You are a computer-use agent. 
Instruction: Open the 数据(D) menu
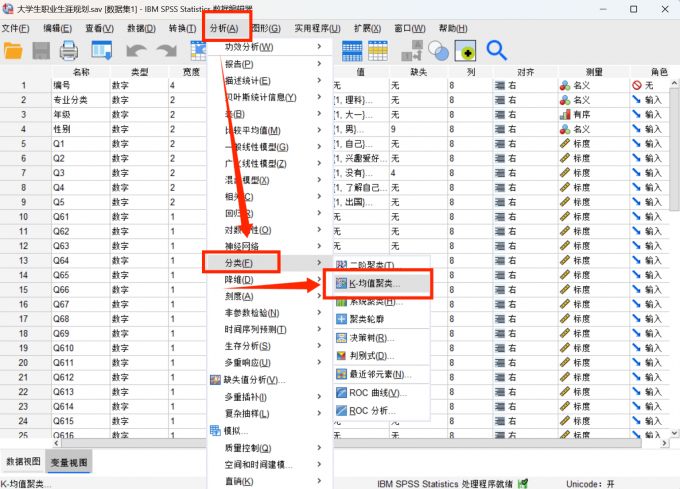(141, 29)
